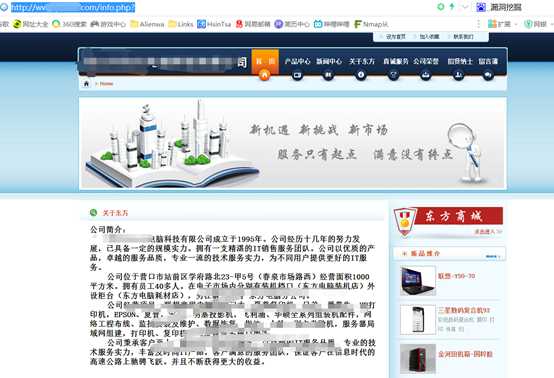Click the city banner image
554x378 pixels.
click(x=293, y=143)
